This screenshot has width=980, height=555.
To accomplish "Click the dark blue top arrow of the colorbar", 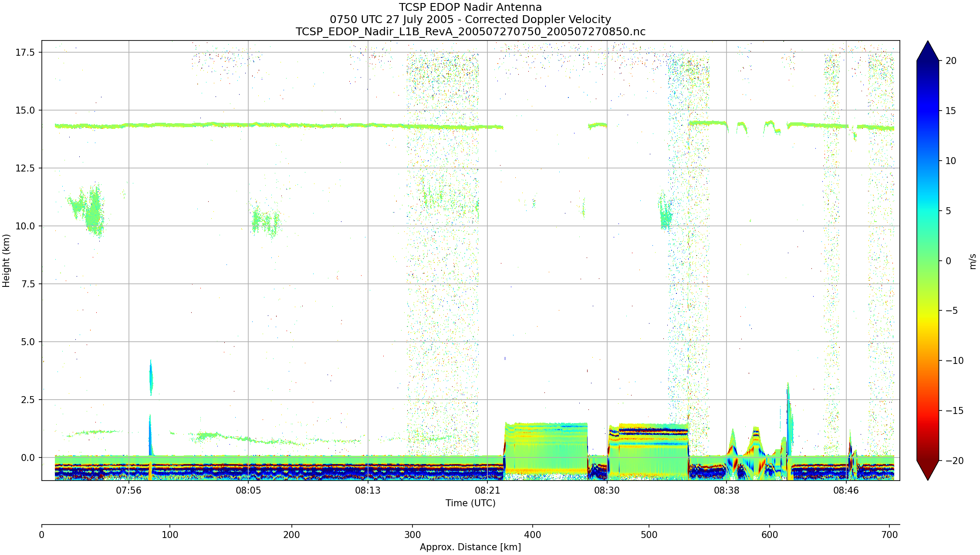I will (928, 52).
